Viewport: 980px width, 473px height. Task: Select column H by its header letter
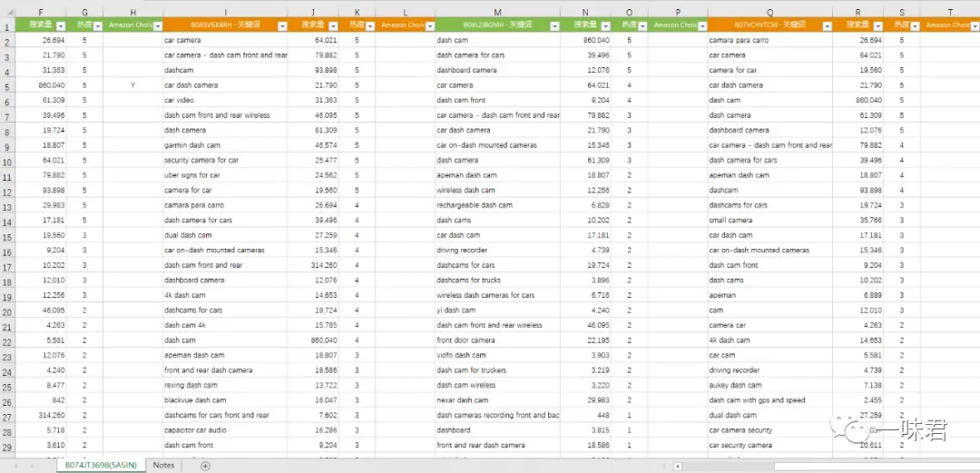tap(133, 12)
